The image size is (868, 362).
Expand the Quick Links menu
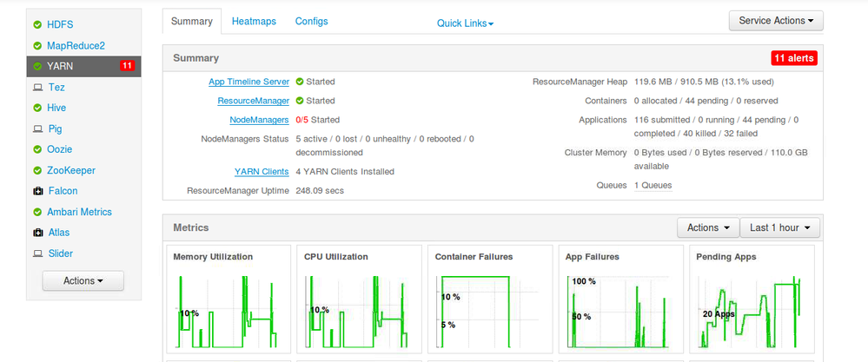pyautogui.click(x=465, y=23)
